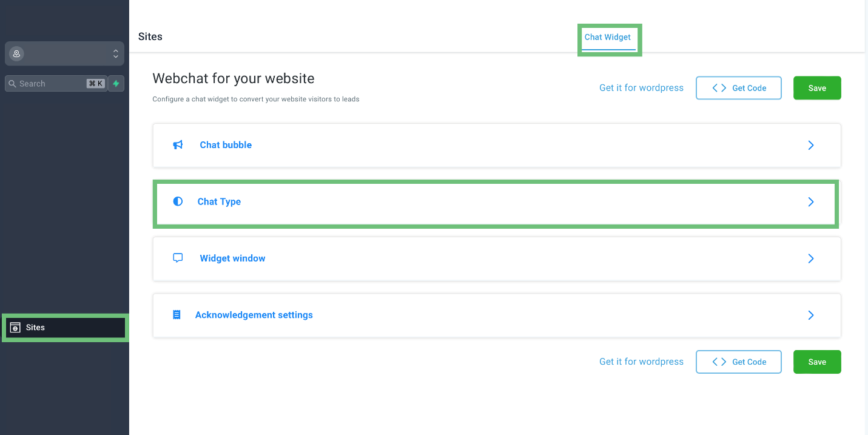The height and width of the screenshot is (435, 868).
Task: Open the top Get it for wordpress link
Action: (641, 88)
